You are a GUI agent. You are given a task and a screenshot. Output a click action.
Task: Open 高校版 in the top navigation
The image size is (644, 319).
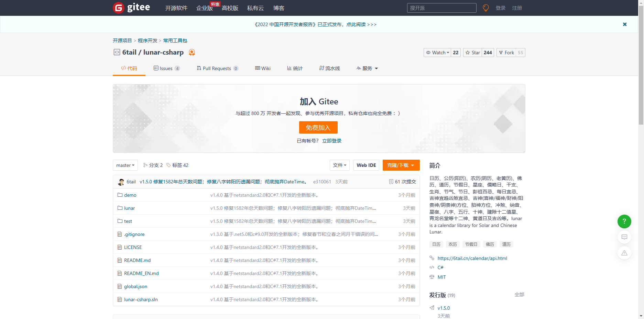click(x=230, y=8)
